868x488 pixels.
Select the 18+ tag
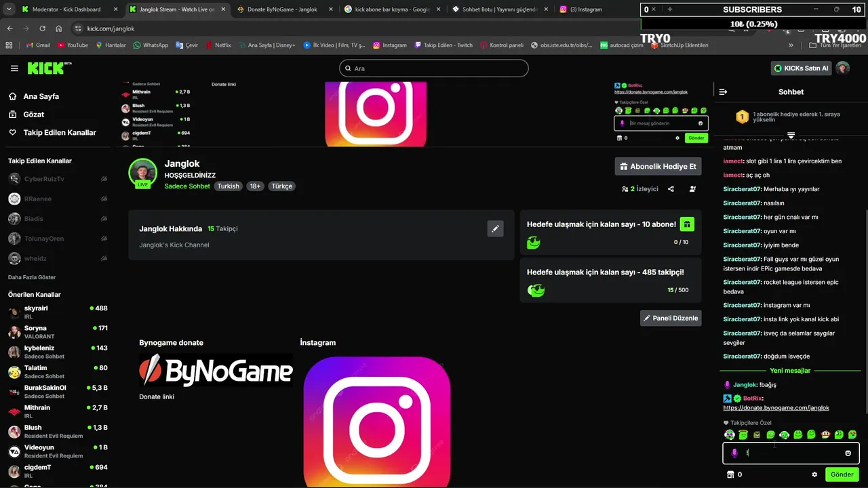(255, 186)
